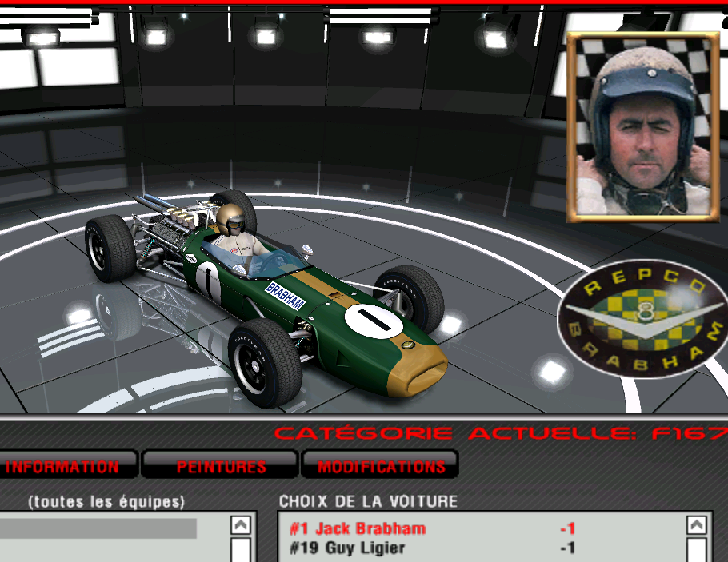Open the INFORMATION tab
The height and width of the screenshot is (562, 728).
pos(62,466)
